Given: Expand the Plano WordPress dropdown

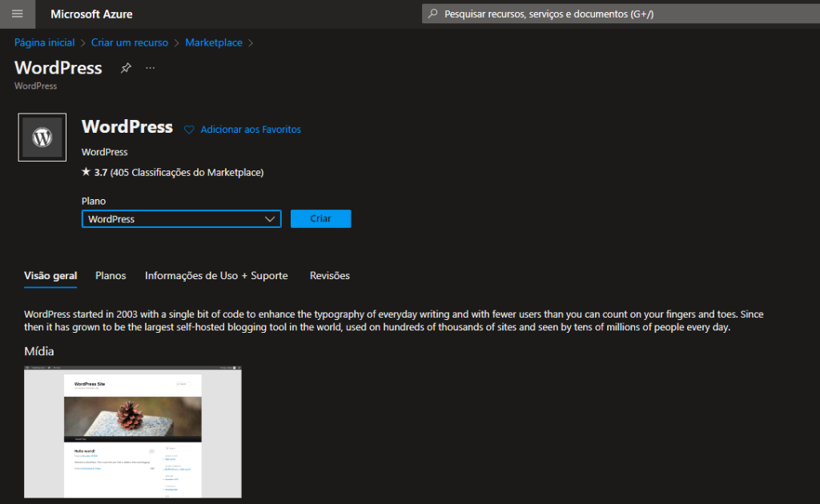Looking at the screenshot, I should click(182, 219).
